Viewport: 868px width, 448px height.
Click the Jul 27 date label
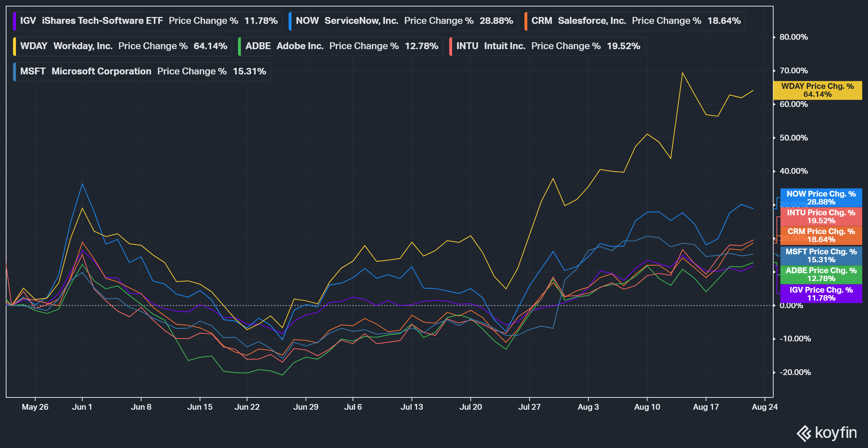coord(529,407)
